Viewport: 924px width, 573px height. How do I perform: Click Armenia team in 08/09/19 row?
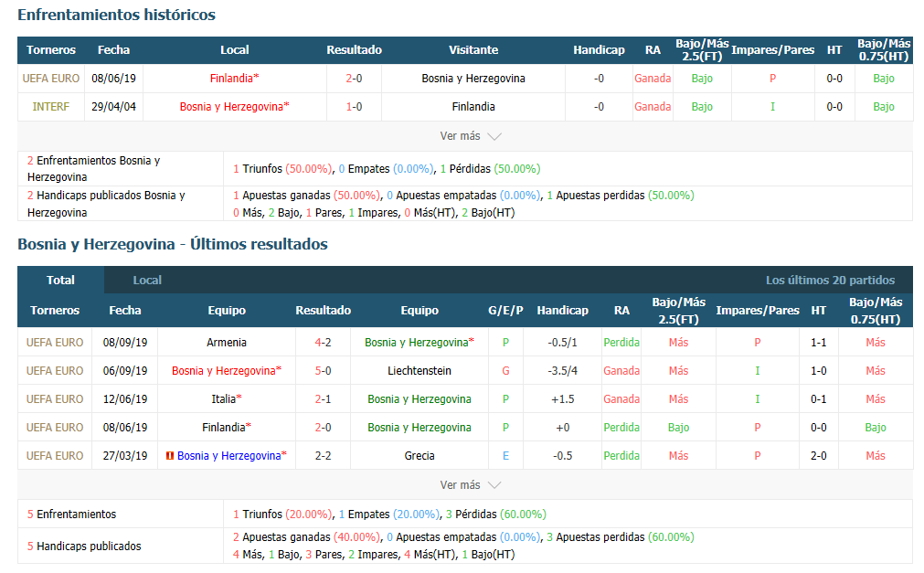click(227, 343)
